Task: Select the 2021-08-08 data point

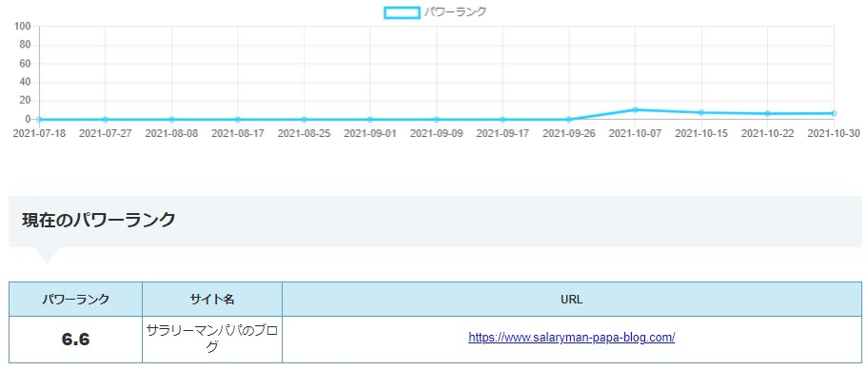Action: coord(171,120)
